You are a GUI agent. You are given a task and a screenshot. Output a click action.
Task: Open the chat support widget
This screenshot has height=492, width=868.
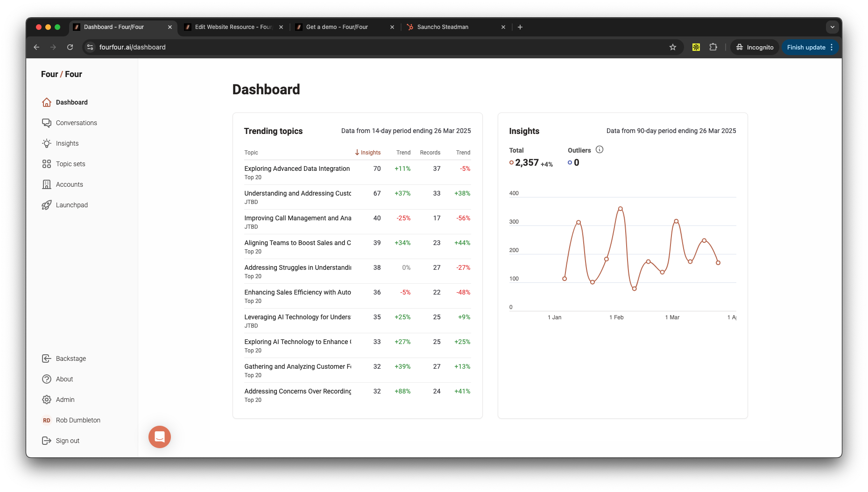(160, 437)
